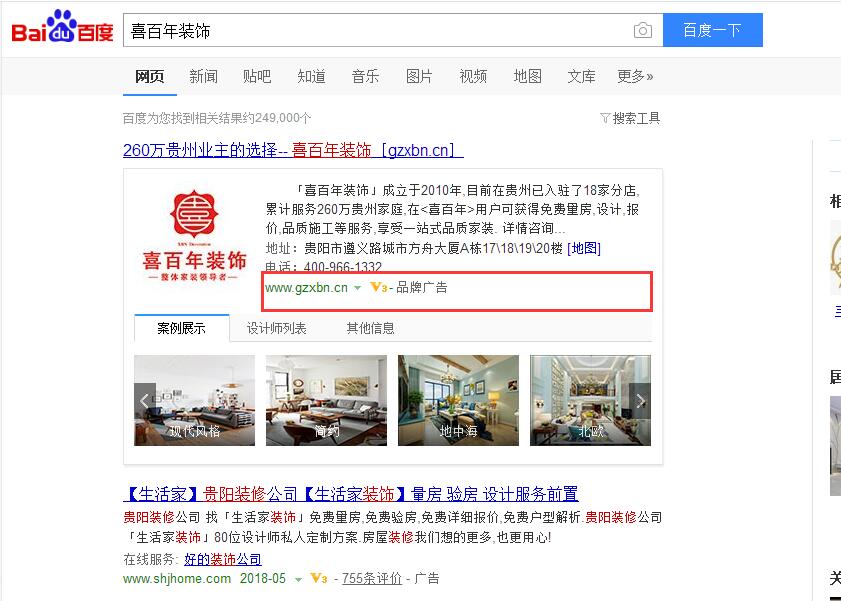The width and height of the screenshot is (841, 601).
Task: Select the 设计师列表 tab
Action: click(276, 328)
